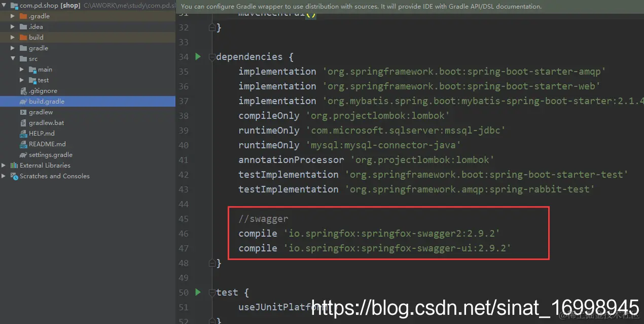Screen dimensions: 644x324
Task: Select the main folder label
Action: [45, 69]
